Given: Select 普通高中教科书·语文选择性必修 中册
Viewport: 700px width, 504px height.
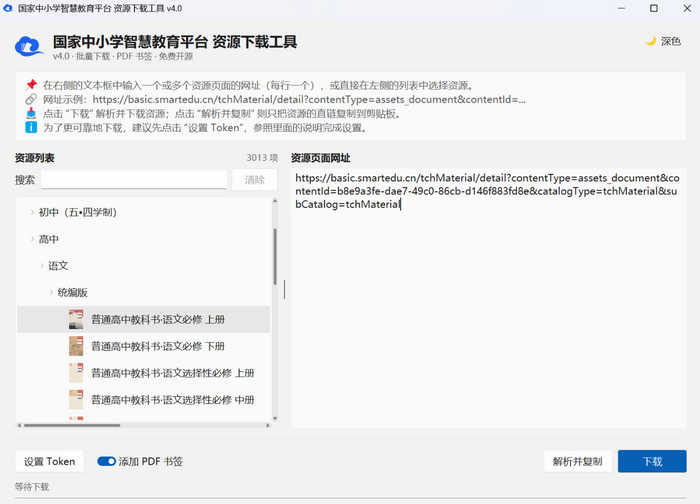Looking at the screenshot, I should (143, 400).
